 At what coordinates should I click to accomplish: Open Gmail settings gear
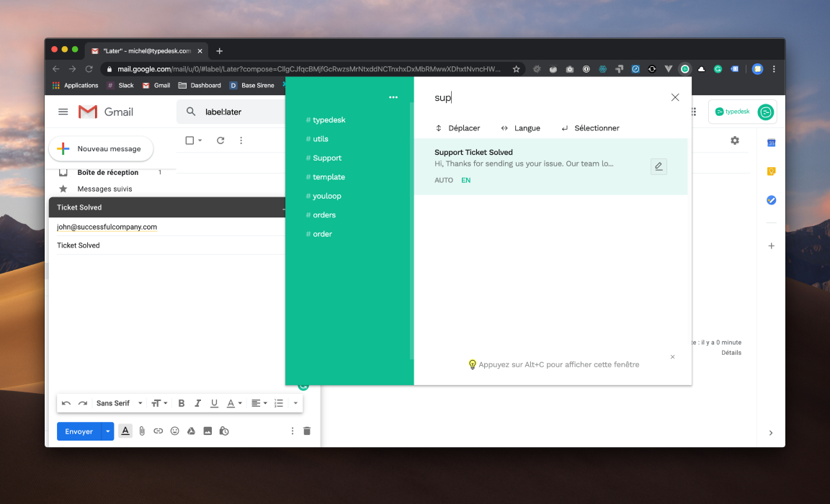(735, 140)
